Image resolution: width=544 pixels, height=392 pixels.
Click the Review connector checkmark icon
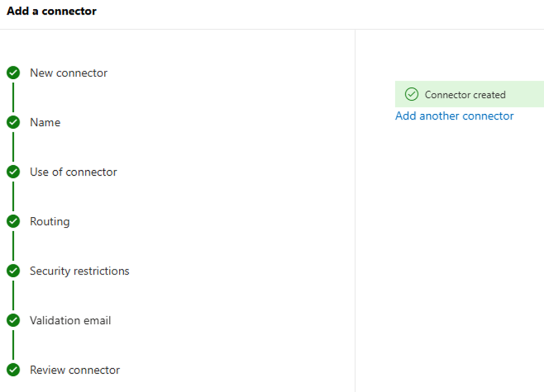pos(13,370)
